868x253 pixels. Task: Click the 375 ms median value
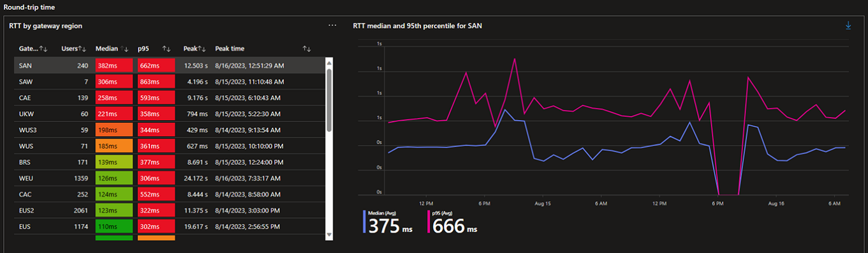390,226
